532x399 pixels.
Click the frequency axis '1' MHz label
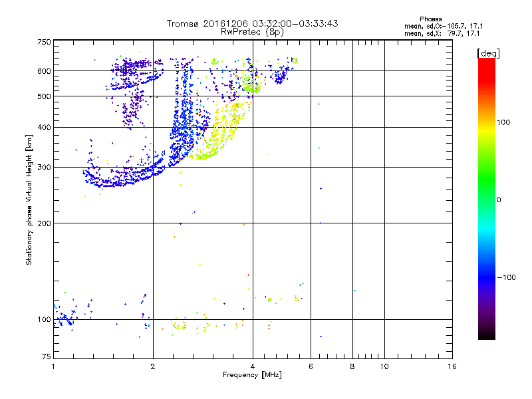53,366
